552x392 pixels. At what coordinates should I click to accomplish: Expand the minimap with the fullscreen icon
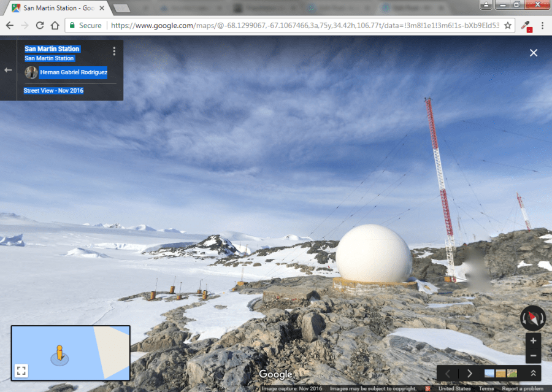(x=21, y=370)
